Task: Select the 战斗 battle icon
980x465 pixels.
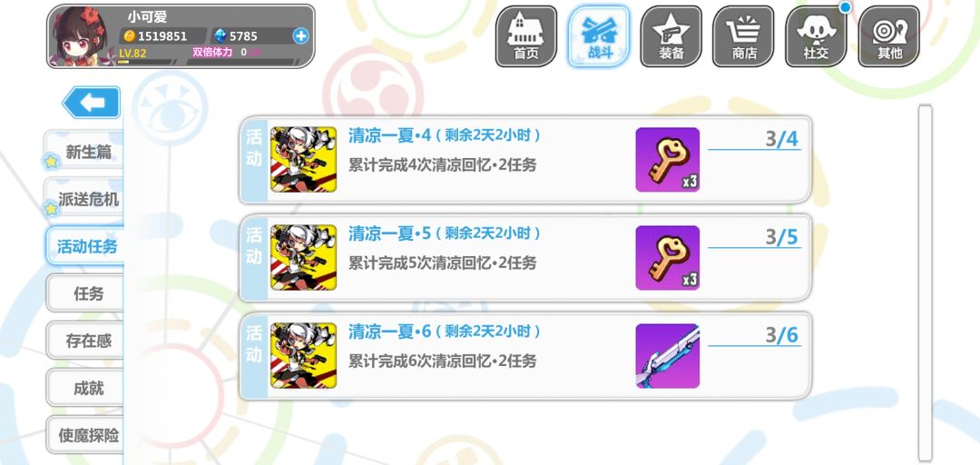Action: pos(599,36)
